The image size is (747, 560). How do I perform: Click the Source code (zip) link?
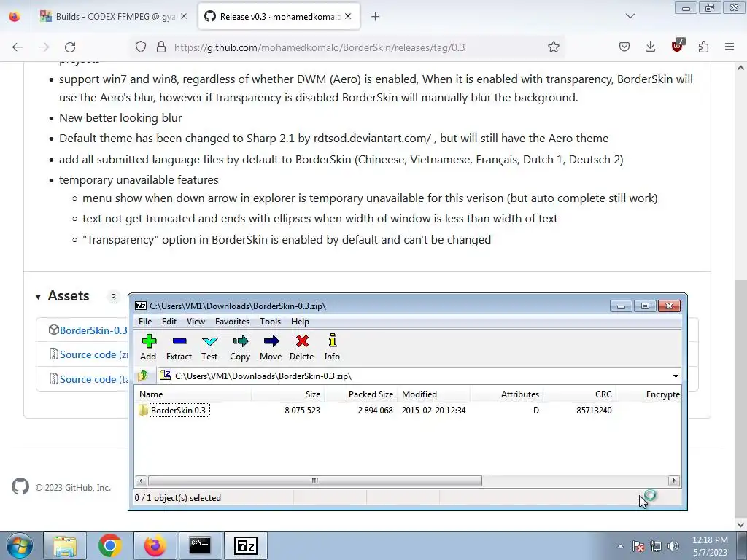pos(94,354)
